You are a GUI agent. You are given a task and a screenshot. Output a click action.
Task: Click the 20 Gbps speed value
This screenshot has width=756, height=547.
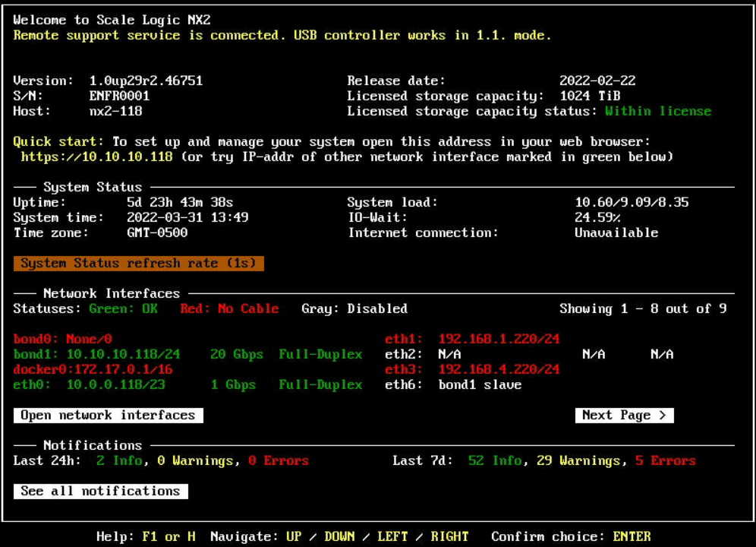(x=237, y=354)
